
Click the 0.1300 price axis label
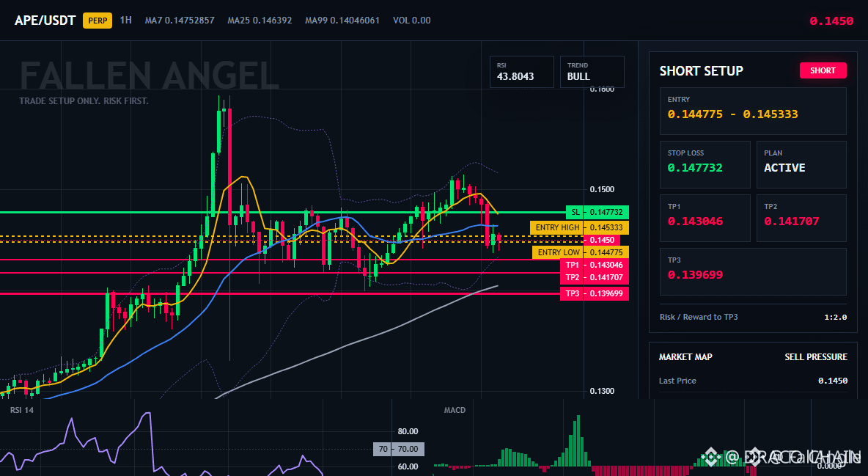tap(602, 391)
